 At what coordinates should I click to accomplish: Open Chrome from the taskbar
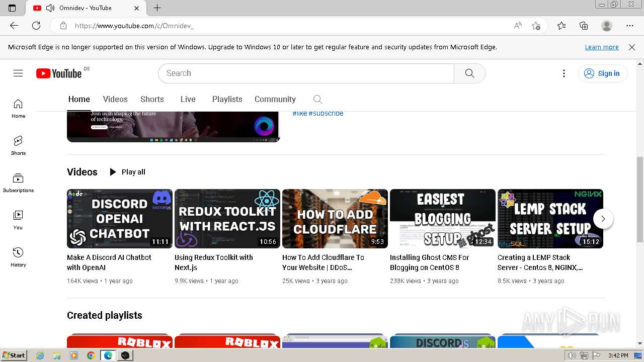tap(91, 355)
